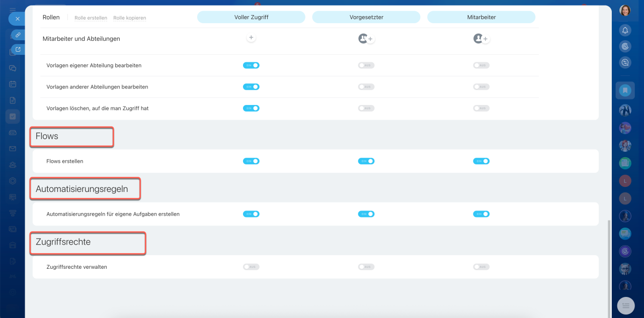This screenshot has width=644, height=318.
Task: Select the Vorgesetzter role header
Action: point(366,17)
